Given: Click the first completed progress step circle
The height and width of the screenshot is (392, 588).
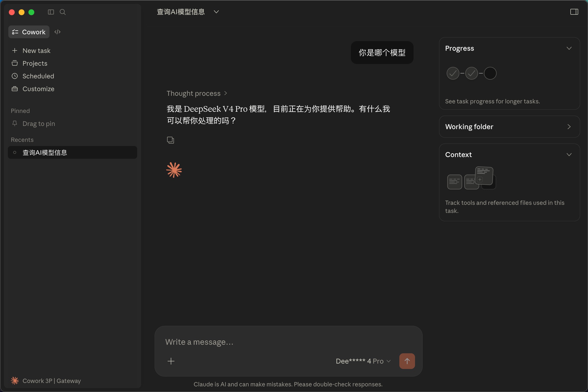Looking at the screenshot, I should pyautogui.click(x=453, y=73).
